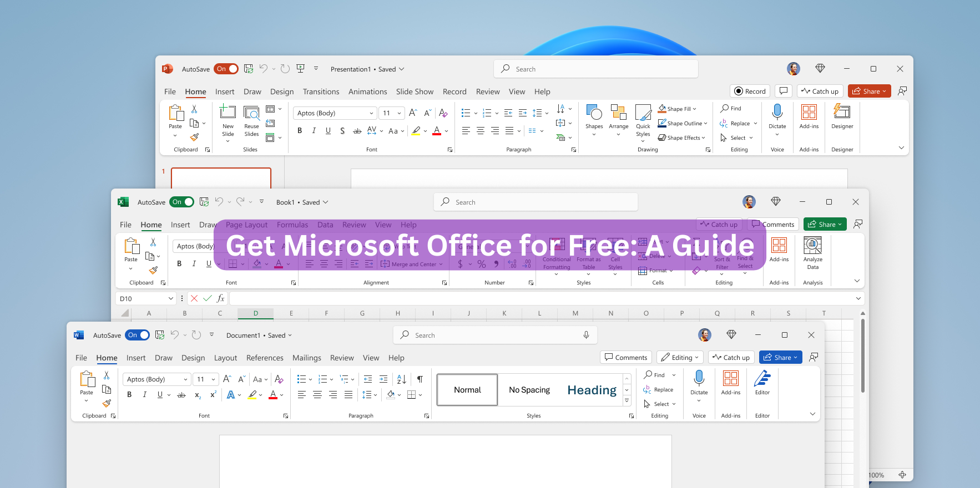Collapse the Word ribbon chevron
This screenshot has width=980, height=488.
tap(812, 414)
